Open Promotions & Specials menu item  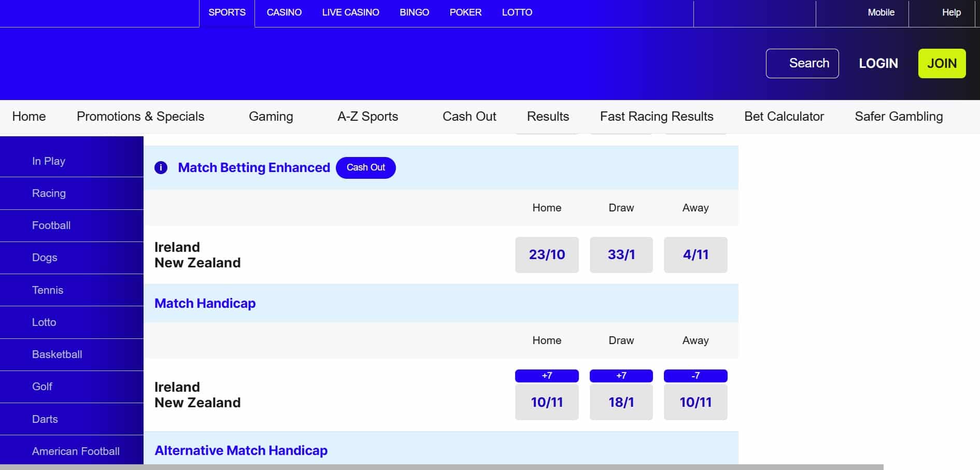pyautogui.click(x=140, y=117)
